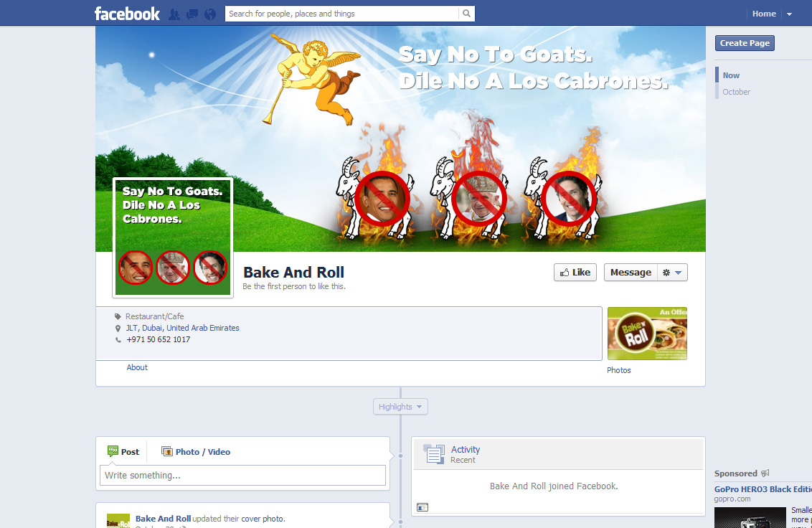Click the Bake And Roll page title
This screenshot has height=528, width=812.
(293, 273)
